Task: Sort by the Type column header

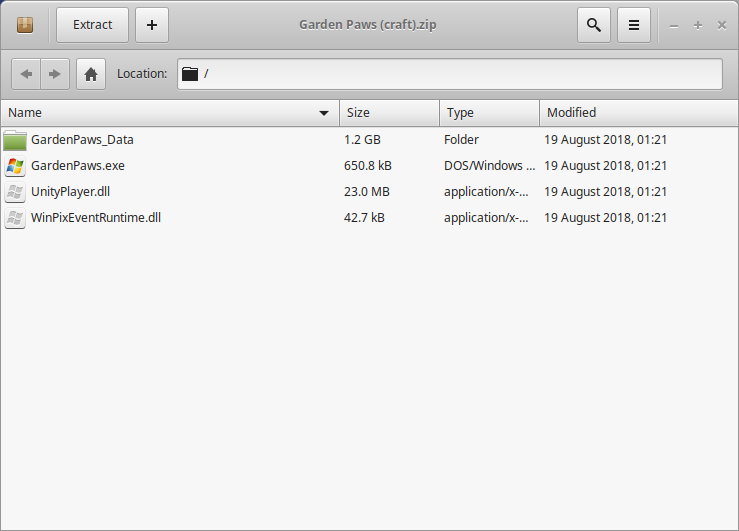Action: [489, 113]
